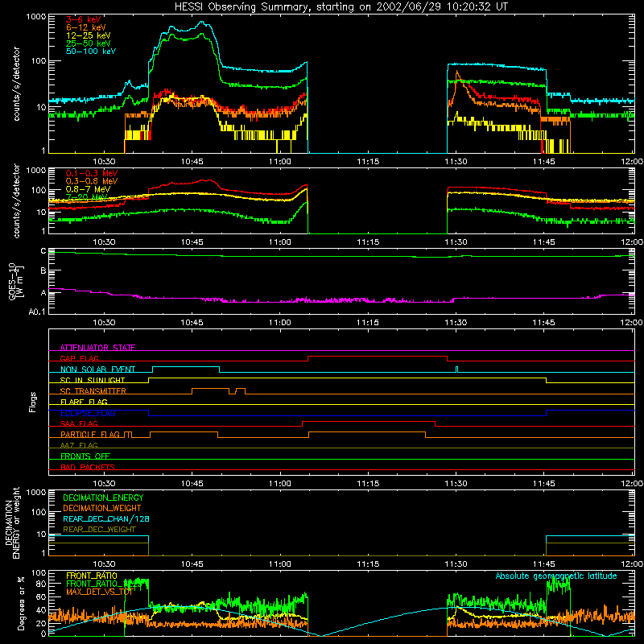Pick the '12-25 keV' legend entry
This screenshot has height=644, width=644.
pos(89,35)
